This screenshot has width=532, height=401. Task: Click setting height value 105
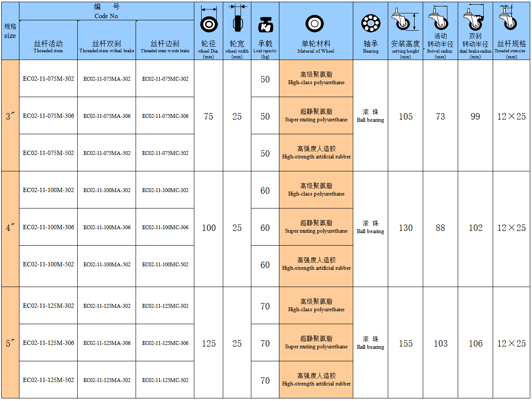[x=405, y=117]
